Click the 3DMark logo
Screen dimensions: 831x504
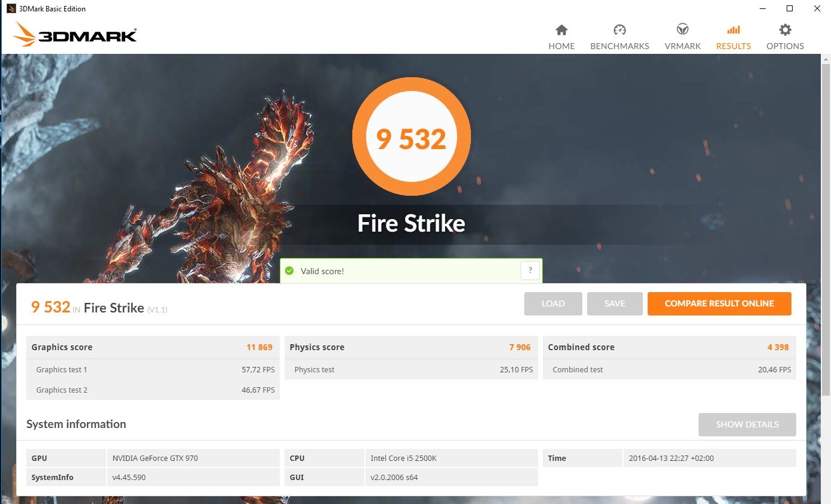coord(75,34)
